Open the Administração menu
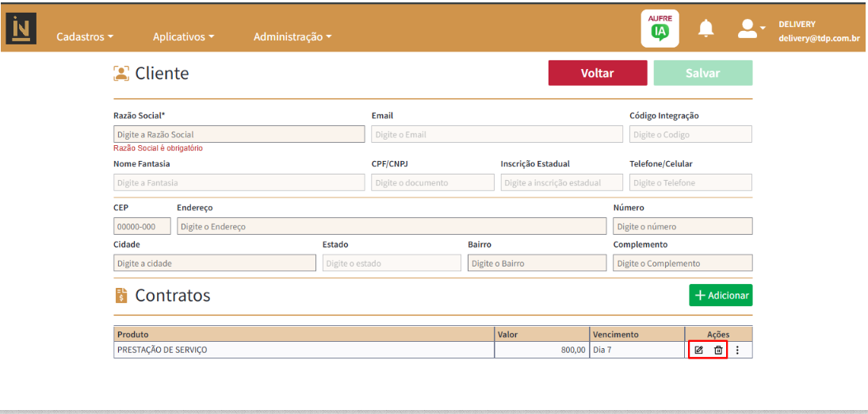Image resolution: width=868 pixels, height=414 pixels. pos(292,36)
